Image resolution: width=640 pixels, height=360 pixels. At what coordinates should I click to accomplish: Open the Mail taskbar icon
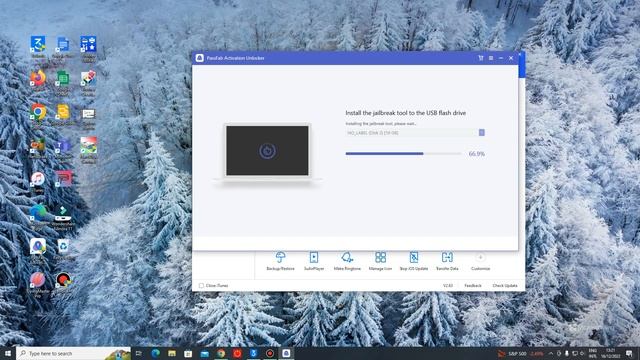[x=204, y=353]
